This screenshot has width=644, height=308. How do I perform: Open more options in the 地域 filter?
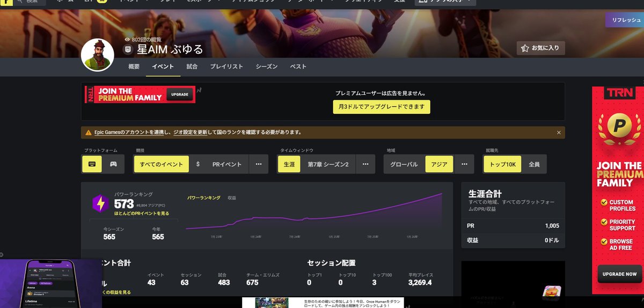465,164
